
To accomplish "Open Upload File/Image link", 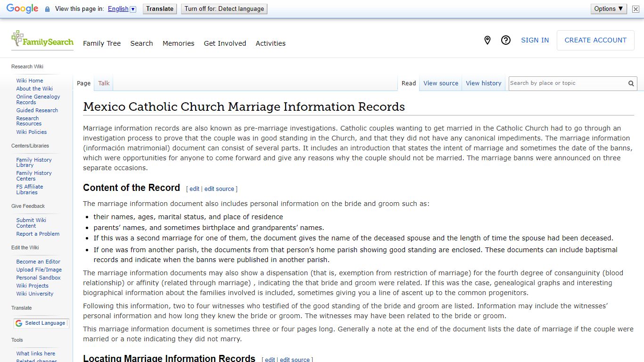I will [x=39, y=270].
